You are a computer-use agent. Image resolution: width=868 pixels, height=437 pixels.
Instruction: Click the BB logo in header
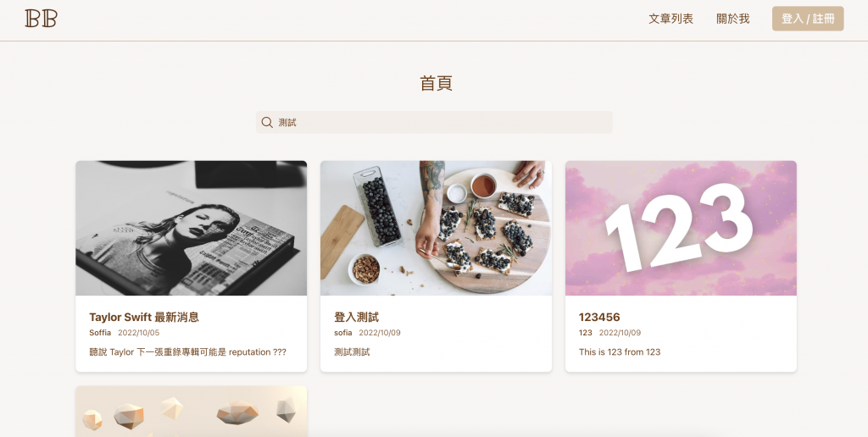[x=41, y=19]
